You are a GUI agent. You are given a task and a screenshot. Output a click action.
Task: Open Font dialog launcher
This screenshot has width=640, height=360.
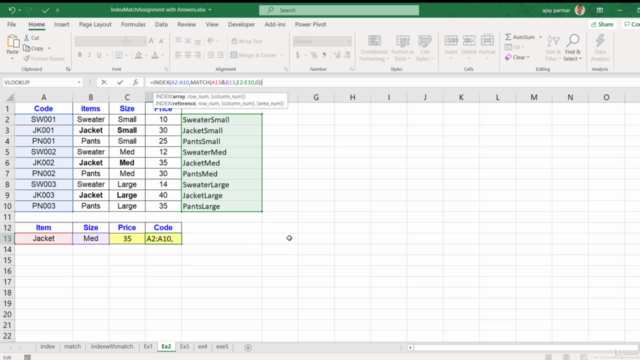pyautogui.click(x=166, y=69)
